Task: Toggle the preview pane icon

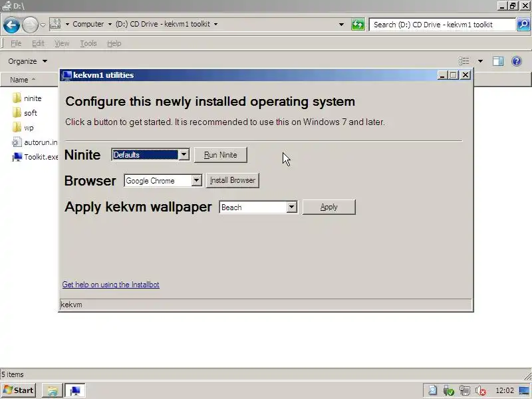Action: click(498, 61)
